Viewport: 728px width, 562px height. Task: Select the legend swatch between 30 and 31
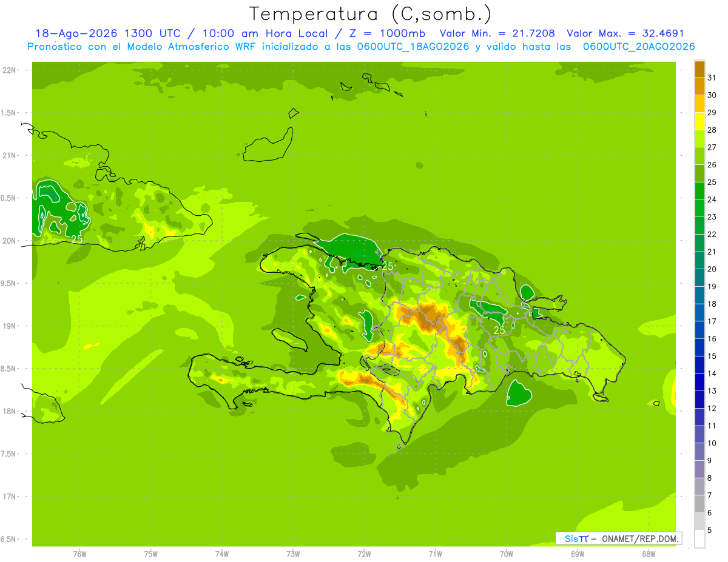coord(699,86)
